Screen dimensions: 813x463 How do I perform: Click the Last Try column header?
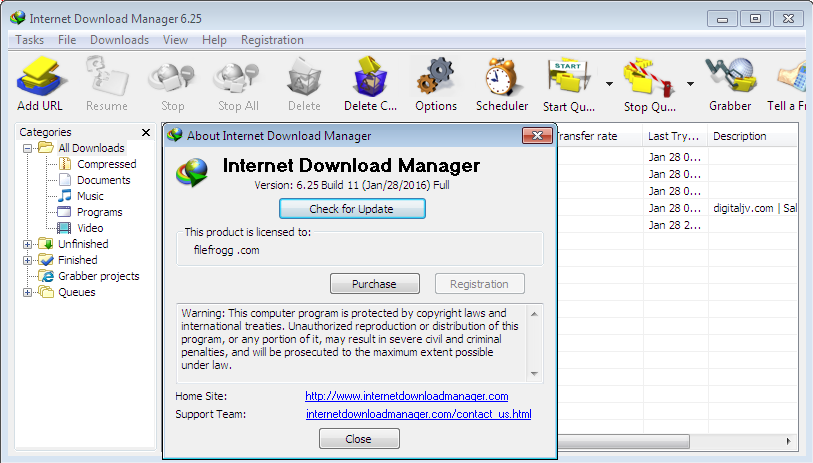[x=675, y=136]
